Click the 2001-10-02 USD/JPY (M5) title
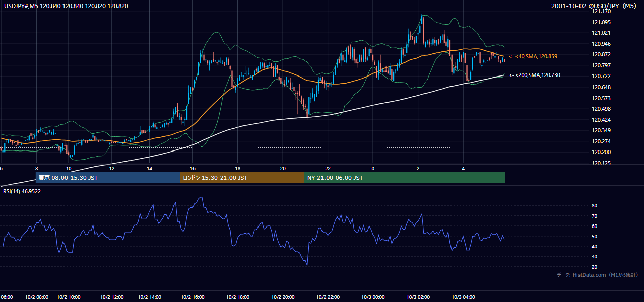644x302 pixels. coord(595,6)
